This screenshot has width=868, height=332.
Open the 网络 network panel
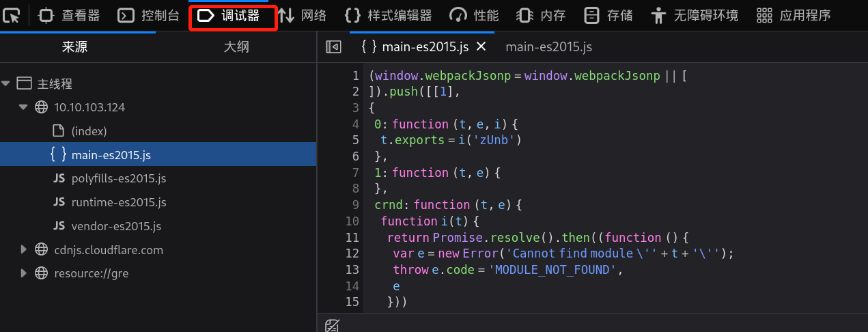tap(303, 15)
